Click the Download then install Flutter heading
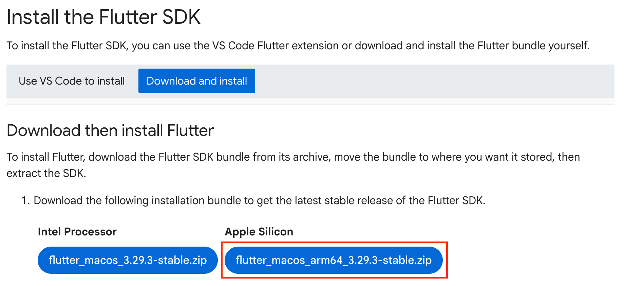 110,130
